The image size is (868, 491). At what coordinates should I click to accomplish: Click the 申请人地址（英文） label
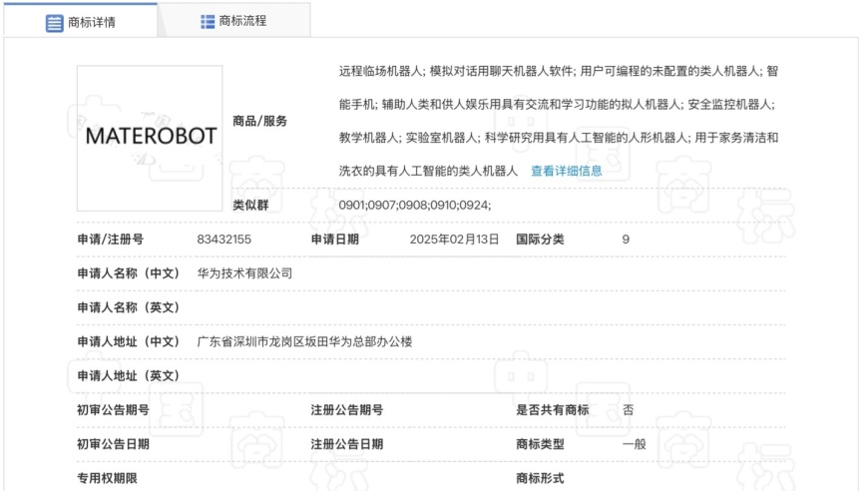(x=129, y=376)
